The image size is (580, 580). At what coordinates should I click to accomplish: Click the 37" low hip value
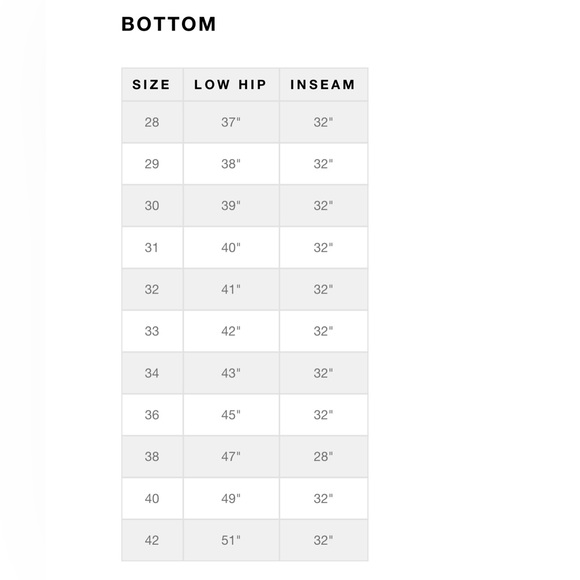tap(231, 122)
